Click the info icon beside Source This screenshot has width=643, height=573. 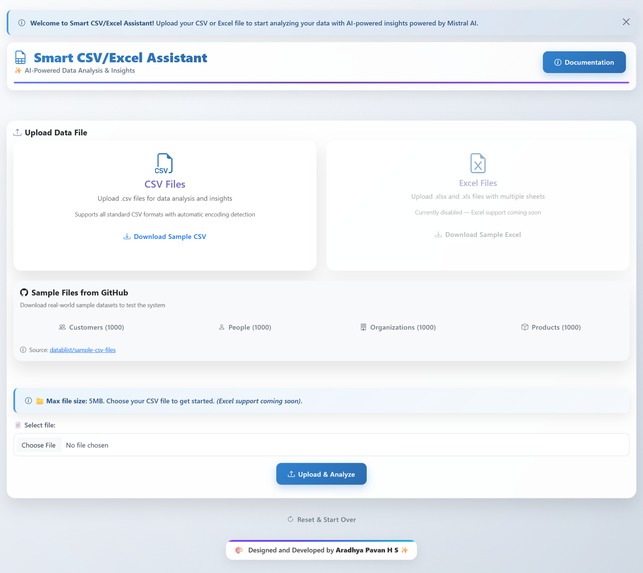pos(23,349)
